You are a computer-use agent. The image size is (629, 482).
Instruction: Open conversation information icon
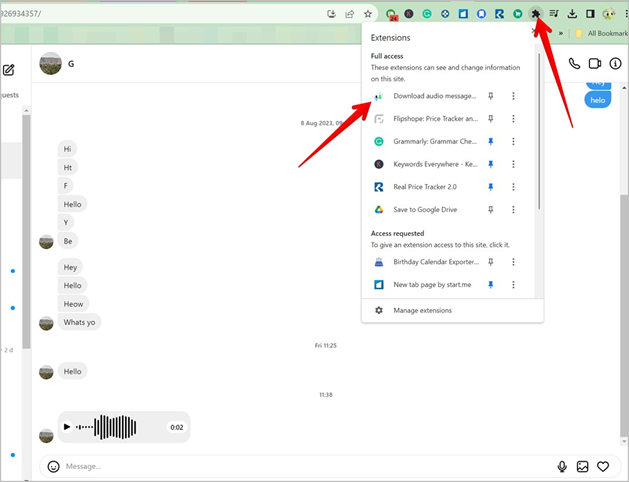[x=615, y=63]
